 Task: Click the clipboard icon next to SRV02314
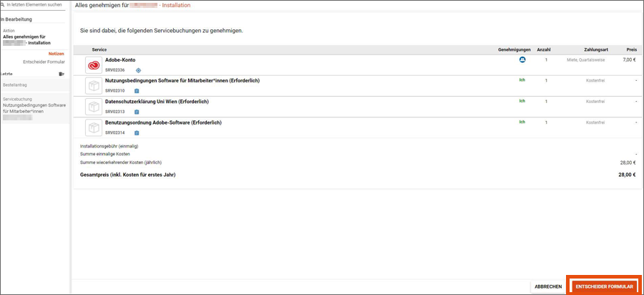[x=137, y=132]
